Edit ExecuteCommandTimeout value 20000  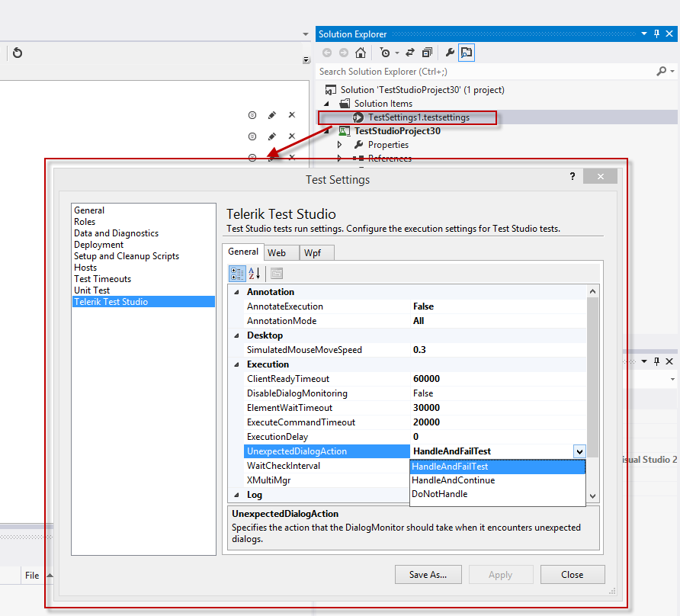tap(426, 422)
